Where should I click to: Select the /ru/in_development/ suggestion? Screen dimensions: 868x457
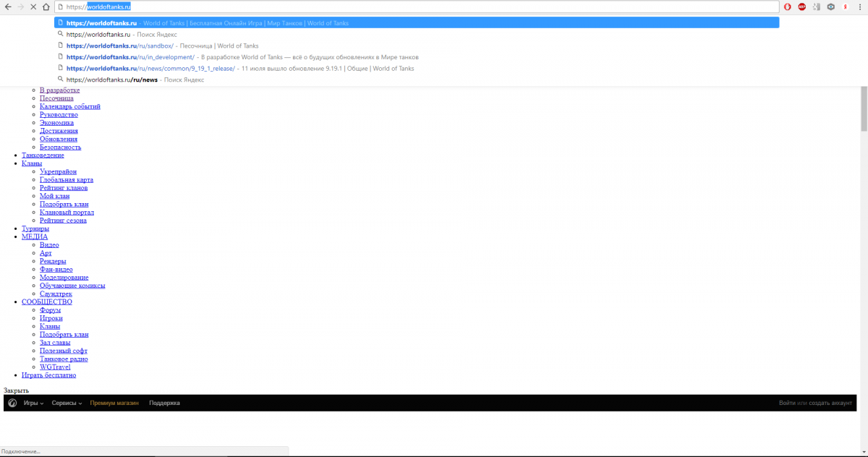(x=417, y=57)
